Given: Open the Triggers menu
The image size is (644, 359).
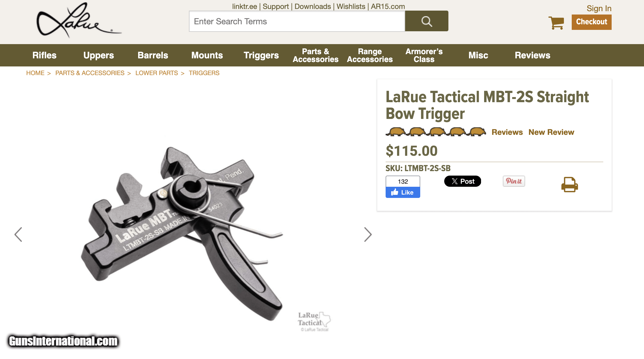Looking at the screenshot, I should click(261, 55).
